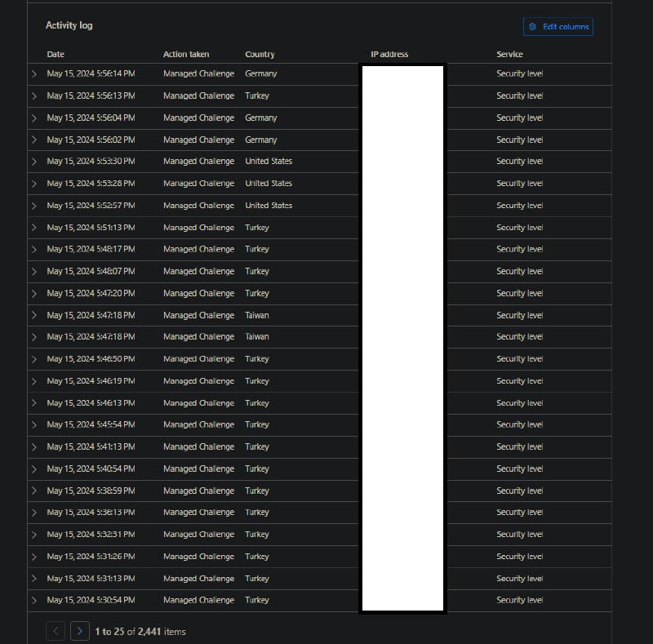Expand the 5:48:07 PM Turkey row
The image size is (653, 644).
[x=34, y=271]
